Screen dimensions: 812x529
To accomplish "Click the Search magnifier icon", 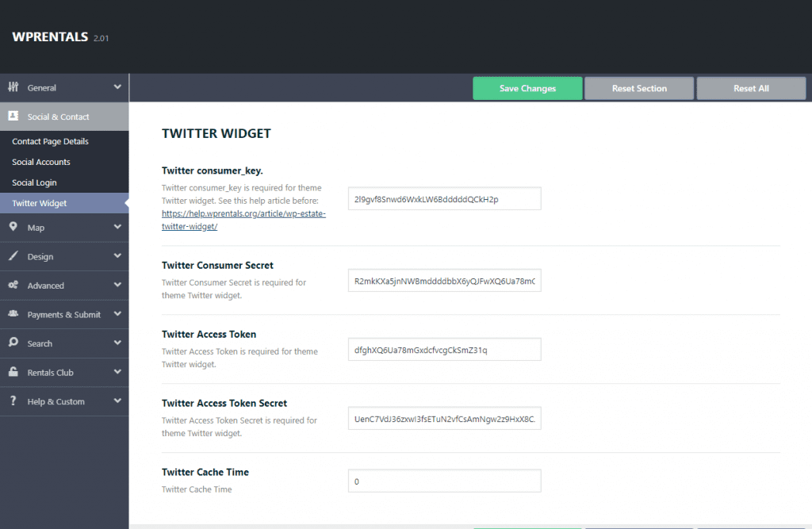I will 13,342.
